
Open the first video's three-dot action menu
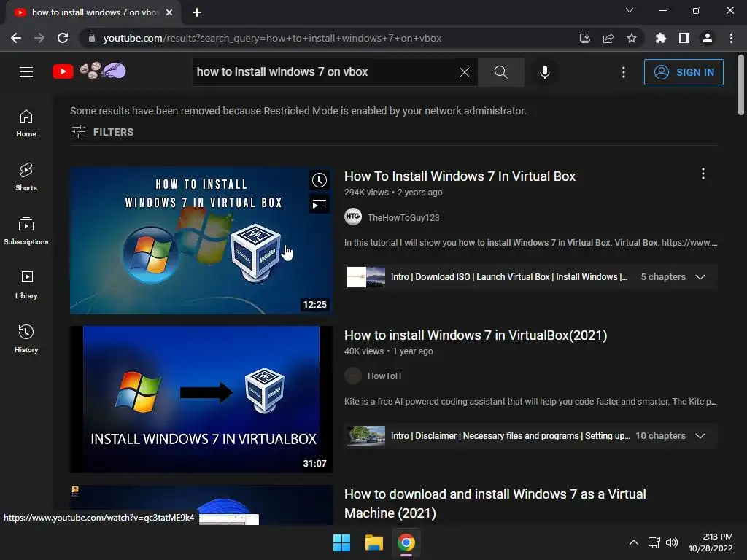pyautogui.click(x=703, y=174)
